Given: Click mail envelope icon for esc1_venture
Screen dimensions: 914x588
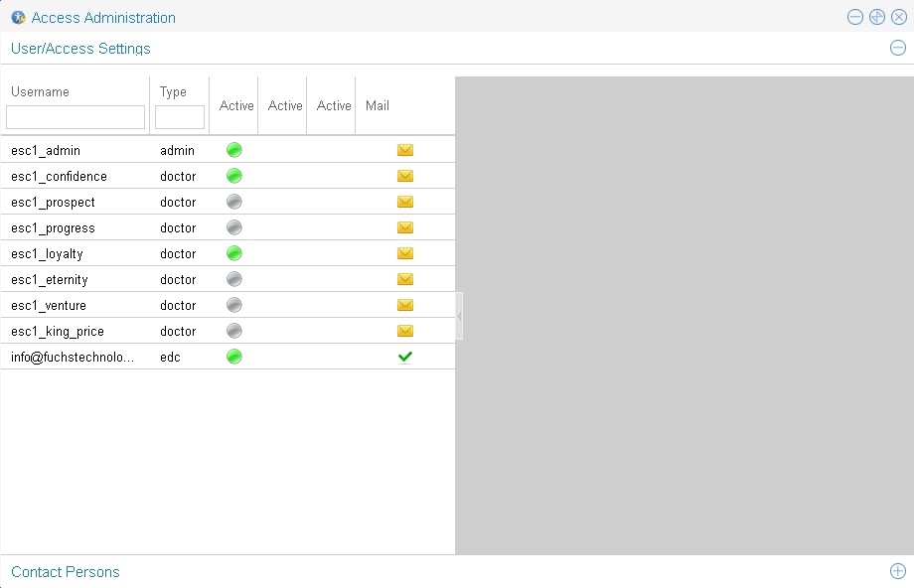Looking at the screenshot, I should (405, 306).
